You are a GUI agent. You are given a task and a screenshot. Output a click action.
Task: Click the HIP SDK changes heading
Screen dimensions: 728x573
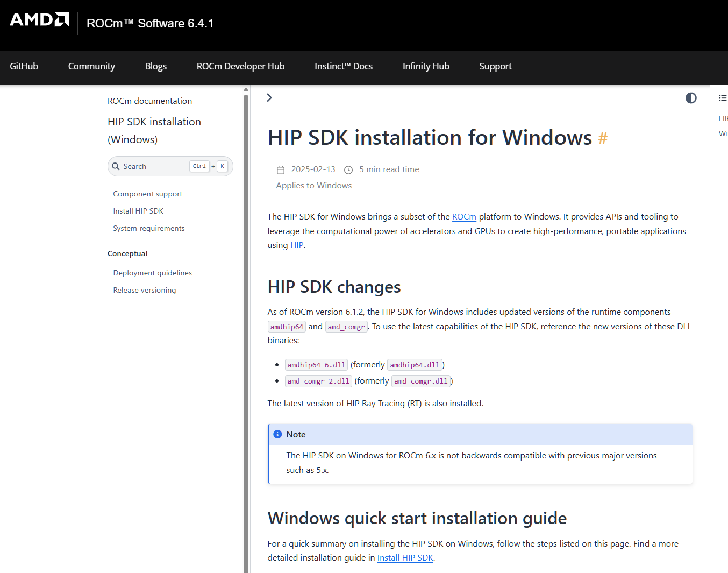click(x=334, y=287)
